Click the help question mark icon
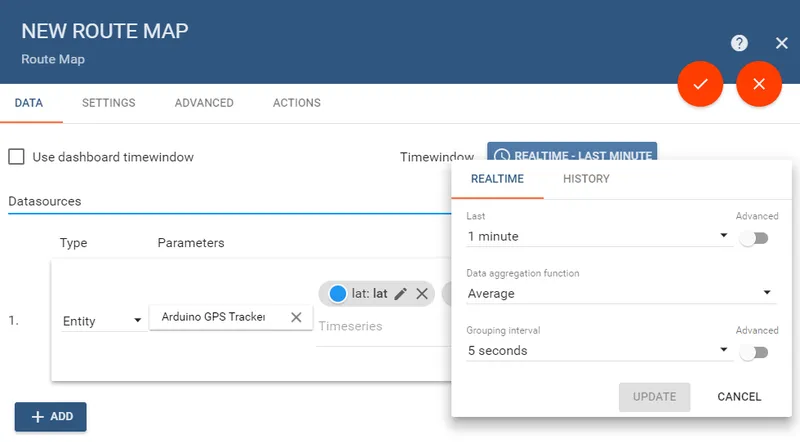The width and height of the screenshot is (800, 442). 739,43
